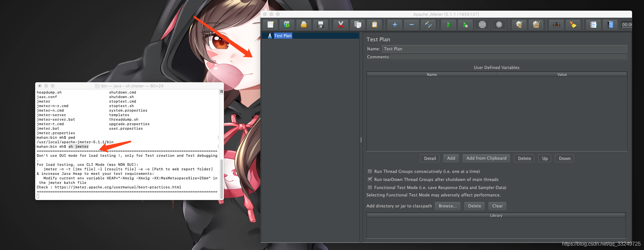
Task: Click the Delete variable button
Action: coord(524,158)
